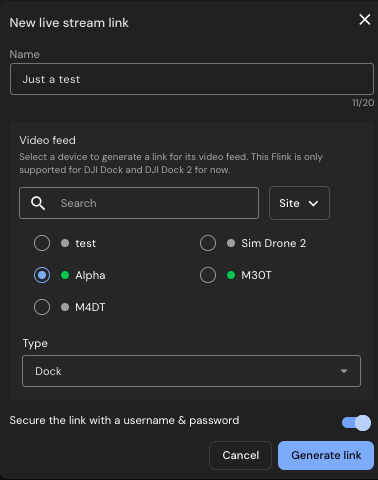Click the gray status dot beside Sim Drone 2
The image size is (378, 480).
[x=231, y=243]
